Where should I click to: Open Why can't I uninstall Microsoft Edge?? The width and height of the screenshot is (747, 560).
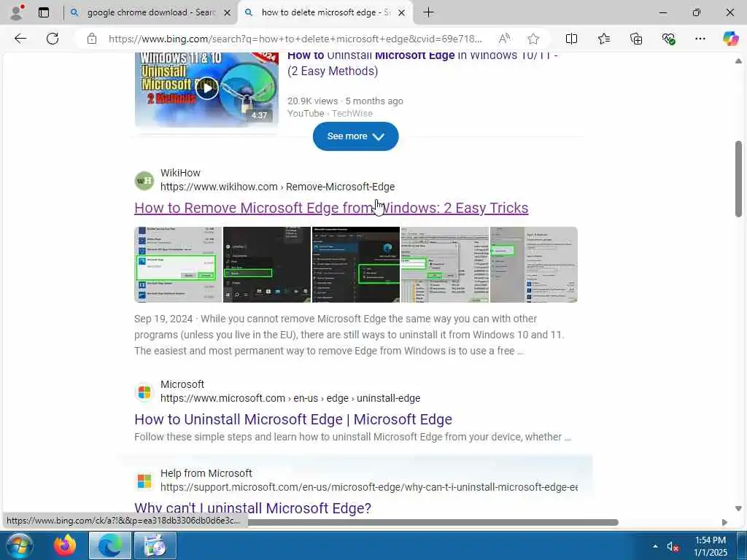click(252, 508)
